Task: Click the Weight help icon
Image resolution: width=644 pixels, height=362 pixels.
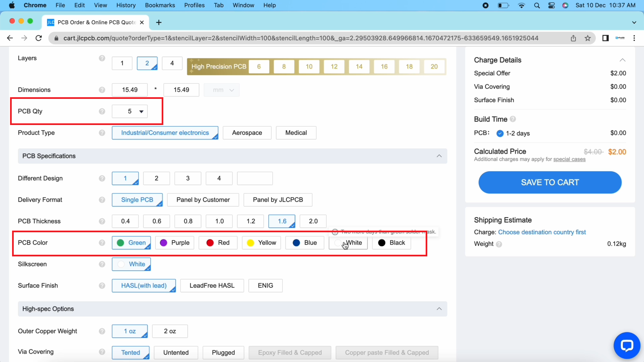Action: click(x=499, y=244)
